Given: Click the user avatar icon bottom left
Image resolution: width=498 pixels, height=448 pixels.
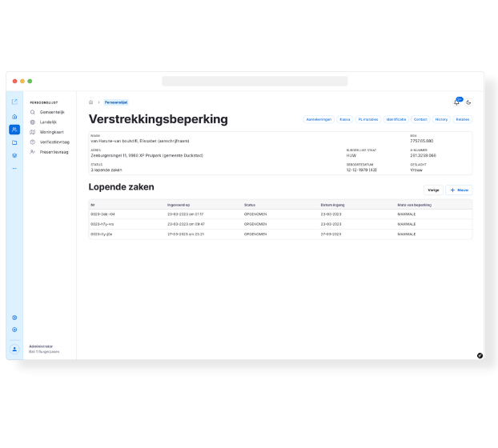Looking at the screenshot, I should 14,349.
